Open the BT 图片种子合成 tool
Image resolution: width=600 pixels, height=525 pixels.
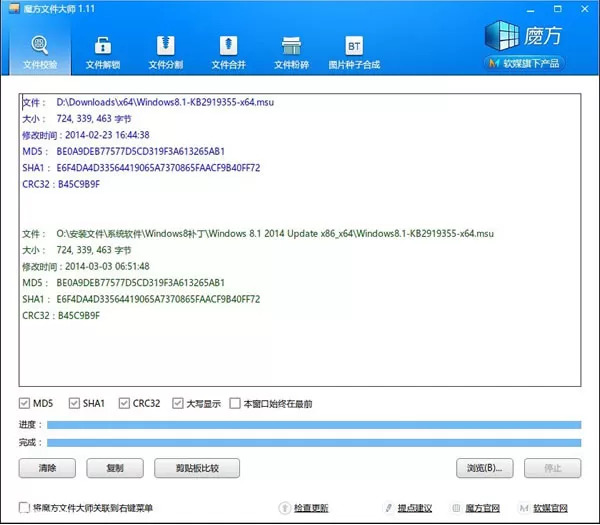point(354,52)
